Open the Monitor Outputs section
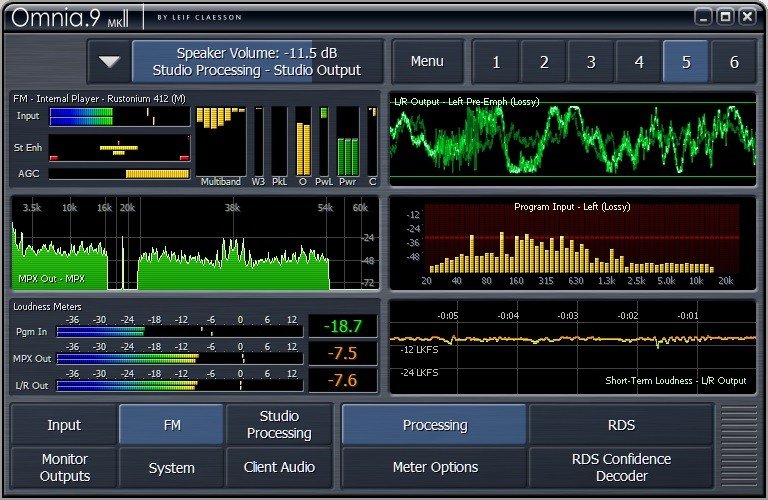Viewport: 768px width, 500px height. click(64, 467)
